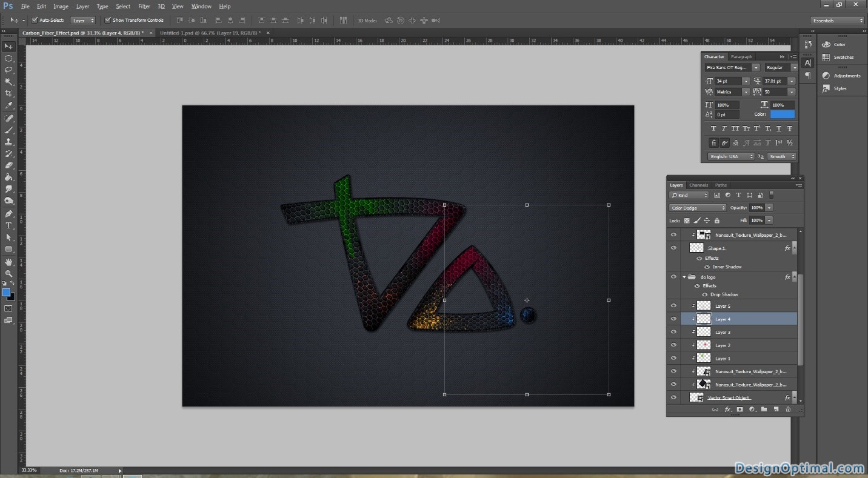868x478 pixels.
Task: Open the Filter menu
Action: (x=144, y=6)
